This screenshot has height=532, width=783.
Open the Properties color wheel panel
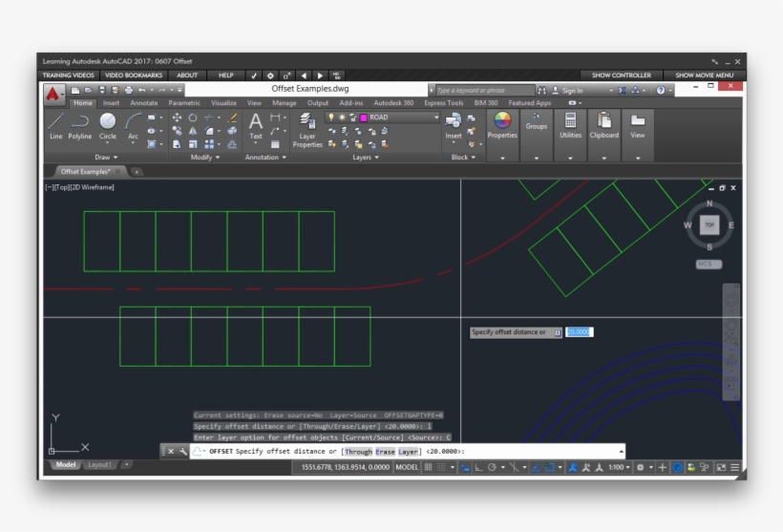(502, 125)
